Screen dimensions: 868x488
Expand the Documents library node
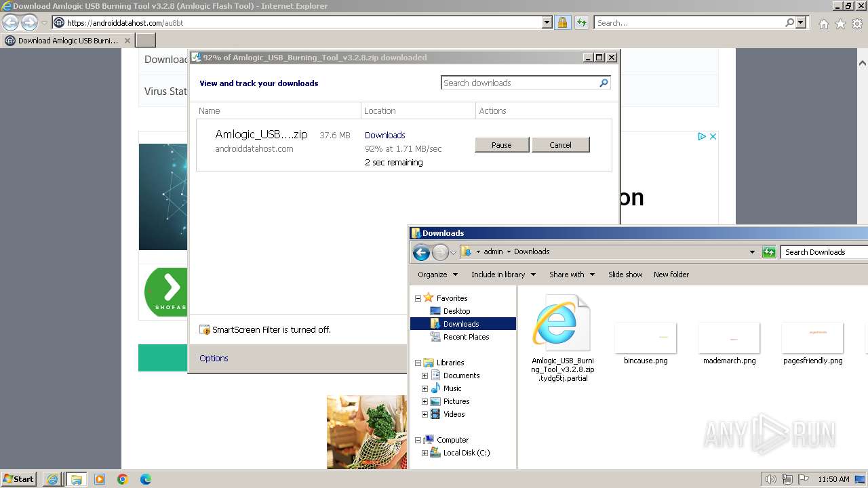pos(425,375)
